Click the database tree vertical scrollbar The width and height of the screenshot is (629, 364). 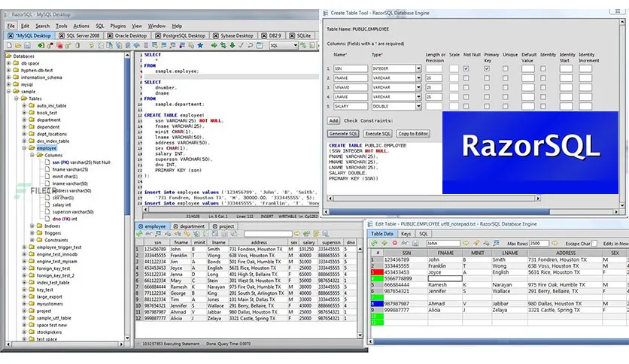[x=127, y=196]
